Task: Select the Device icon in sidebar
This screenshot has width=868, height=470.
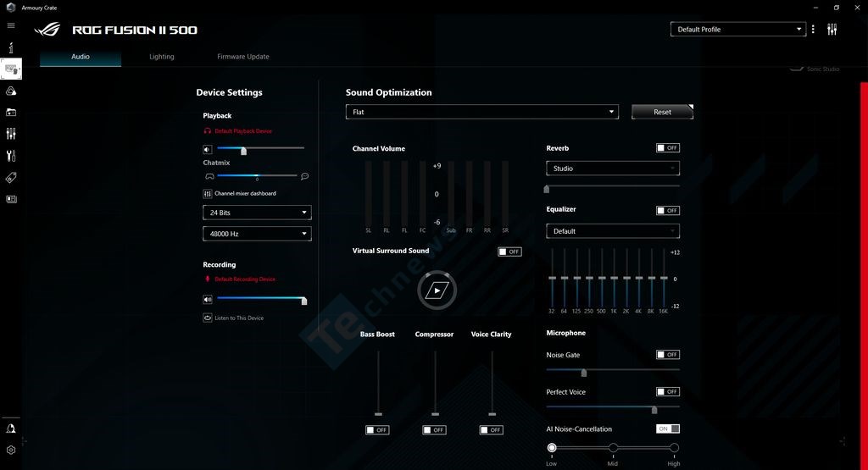Action: pyautogui.click(x=11, y=69)
